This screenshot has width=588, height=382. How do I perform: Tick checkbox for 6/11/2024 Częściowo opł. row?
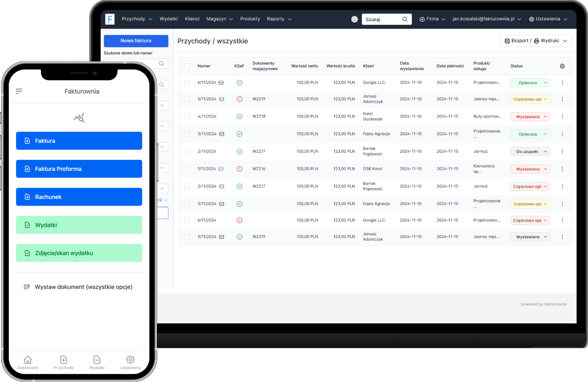coord(187,221)
